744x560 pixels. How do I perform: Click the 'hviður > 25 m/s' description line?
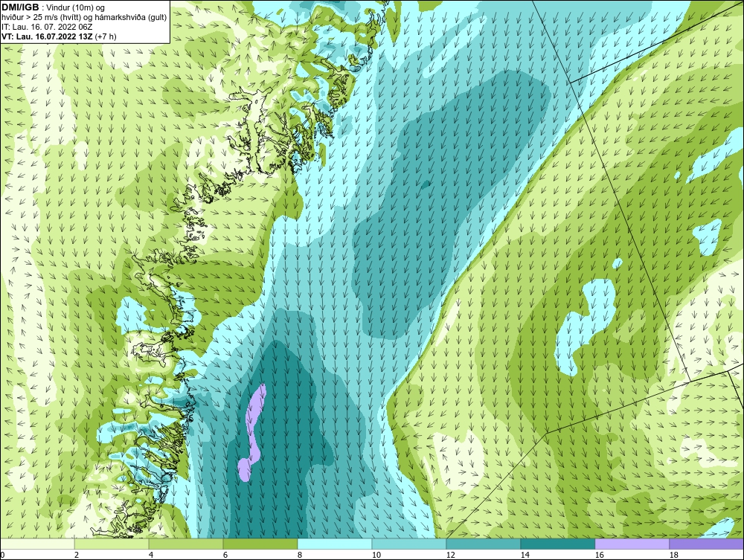pos(84,17)
